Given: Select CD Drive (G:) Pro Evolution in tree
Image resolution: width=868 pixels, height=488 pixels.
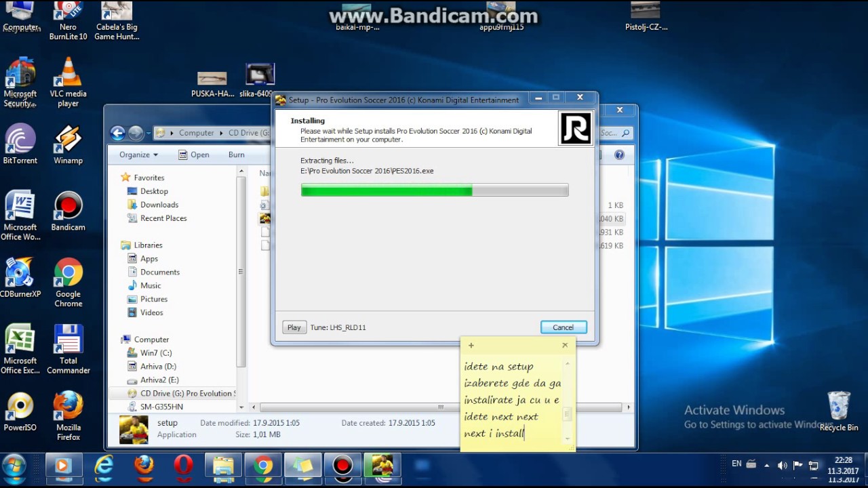Looking at the screenshot, I should (x=181, y=394).
